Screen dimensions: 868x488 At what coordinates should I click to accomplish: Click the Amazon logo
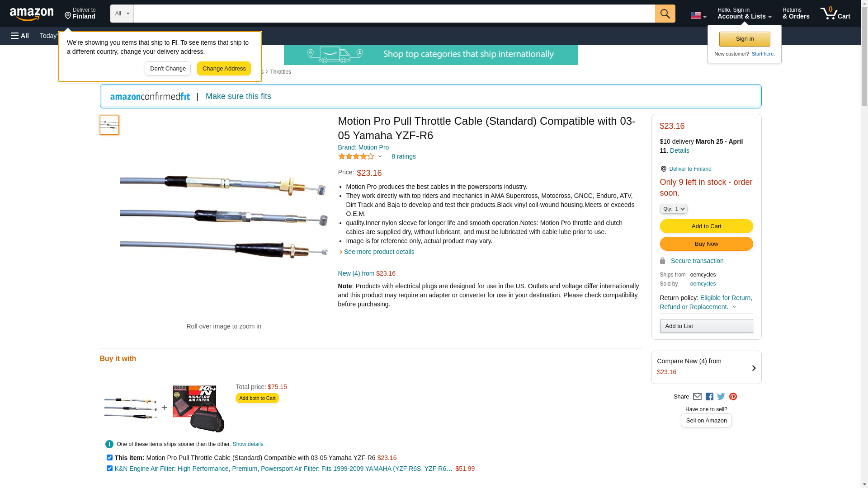pyautogui.click(x=32, y=14)
